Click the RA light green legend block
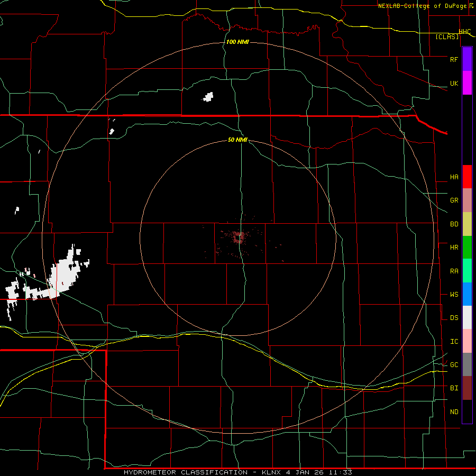 click(467, 271)
